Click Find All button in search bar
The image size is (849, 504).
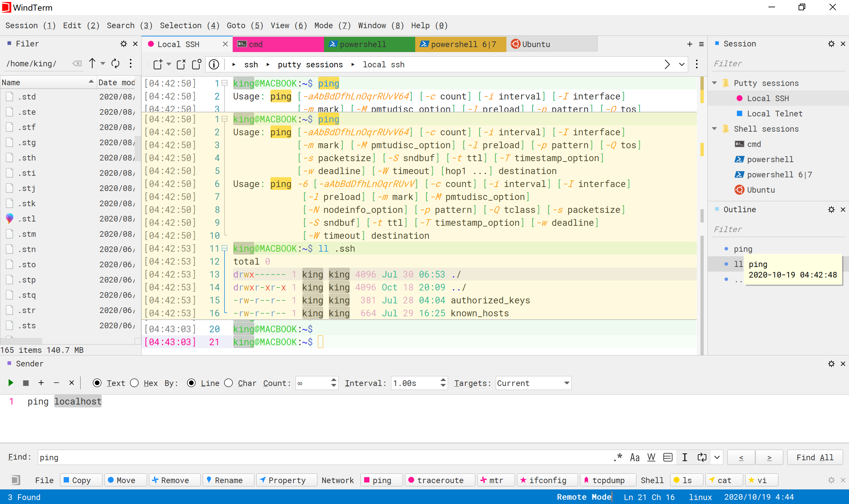tap(815, 457)
